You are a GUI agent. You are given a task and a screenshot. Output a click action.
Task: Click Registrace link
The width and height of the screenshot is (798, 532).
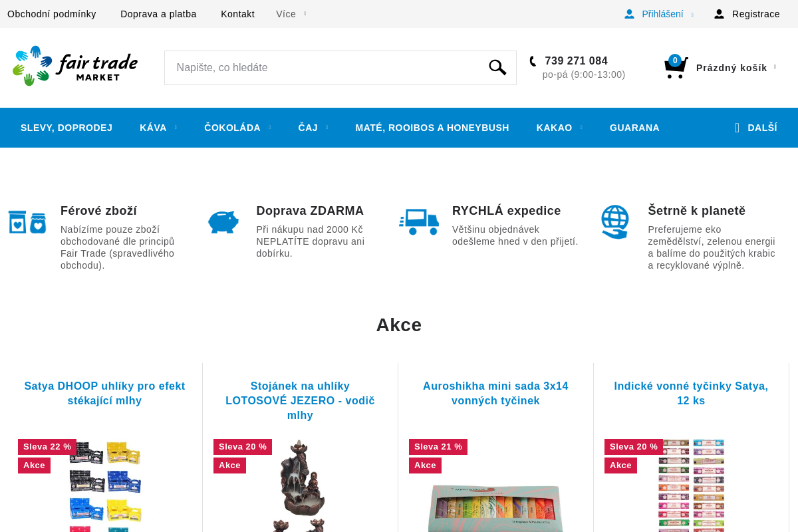pyautogui.click(x=755, y=14)
